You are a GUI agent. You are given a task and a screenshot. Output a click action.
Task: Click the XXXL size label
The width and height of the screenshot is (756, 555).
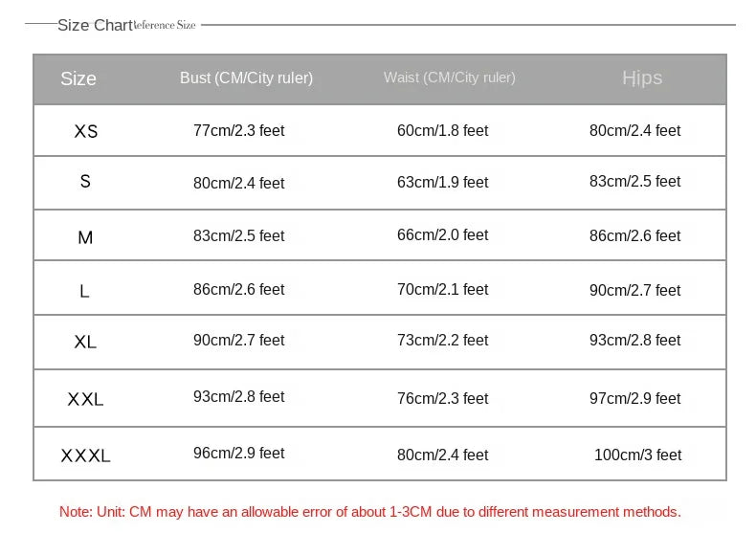tap(86, 455)
